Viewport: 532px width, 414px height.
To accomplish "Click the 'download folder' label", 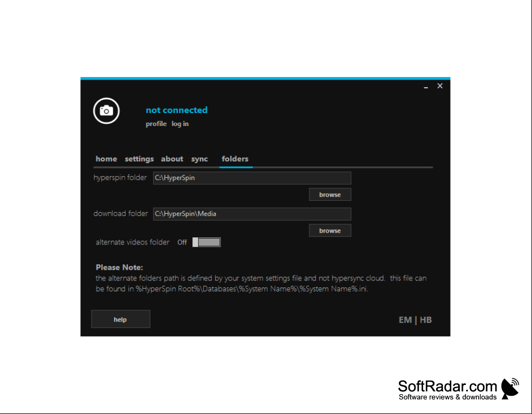I will coord(121,213).
